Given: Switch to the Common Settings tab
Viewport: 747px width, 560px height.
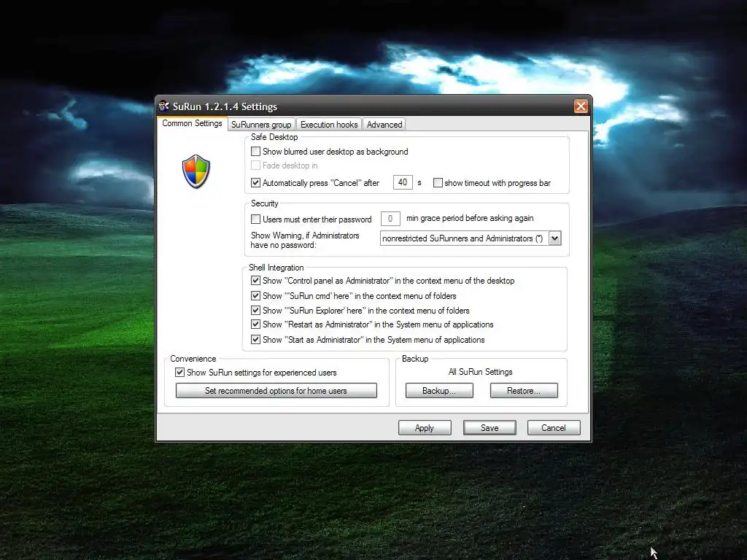Looking at the screenshot, I should 192,123.
